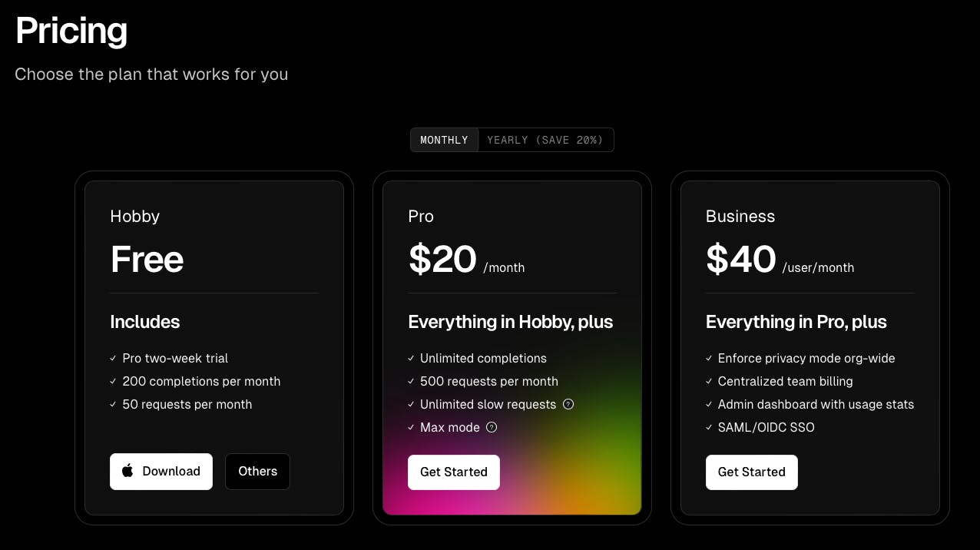The width and height of the screenshot is (980, 550).
Task: Click Admin dashboard with usage stats text
Action: (x=816, y=404)
